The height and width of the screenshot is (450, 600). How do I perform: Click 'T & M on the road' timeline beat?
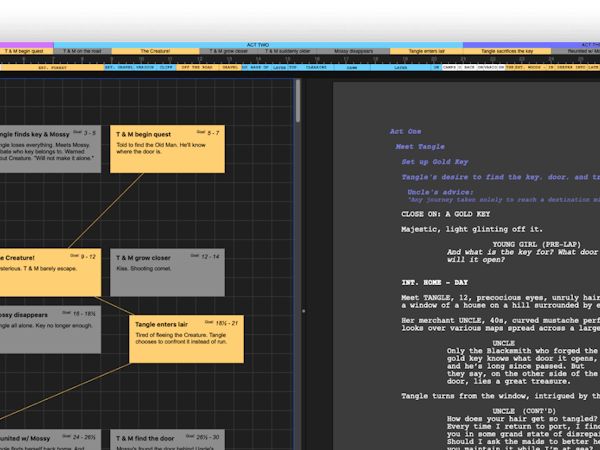click(x=82, y=51)
